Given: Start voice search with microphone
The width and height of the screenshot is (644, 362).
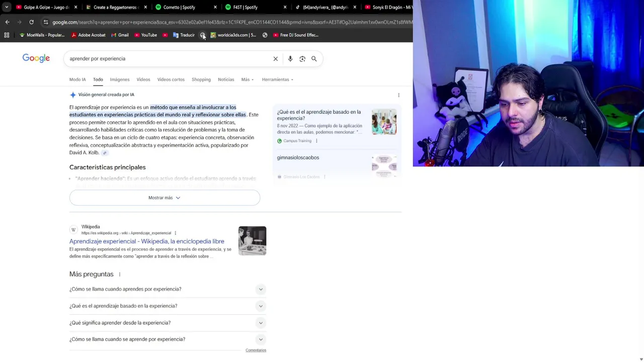Looking at the screenshot, I should (x=290, y=59).
